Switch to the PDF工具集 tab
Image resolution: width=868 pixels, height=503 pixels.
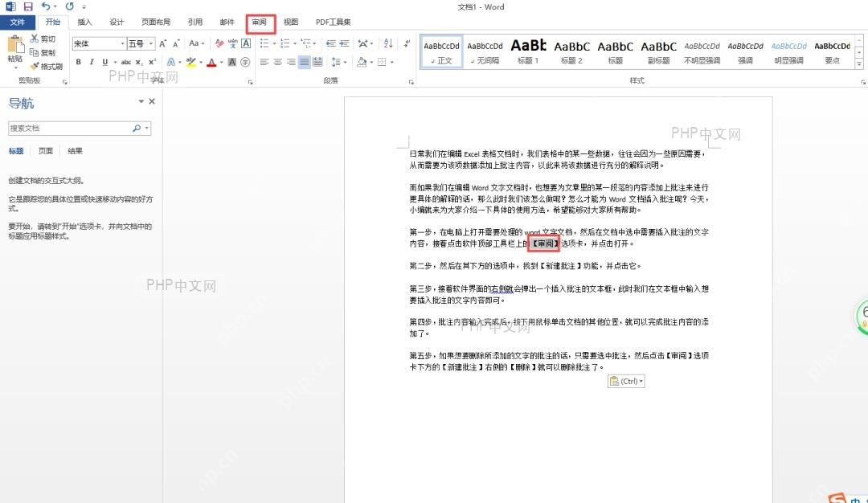(334, 22)
